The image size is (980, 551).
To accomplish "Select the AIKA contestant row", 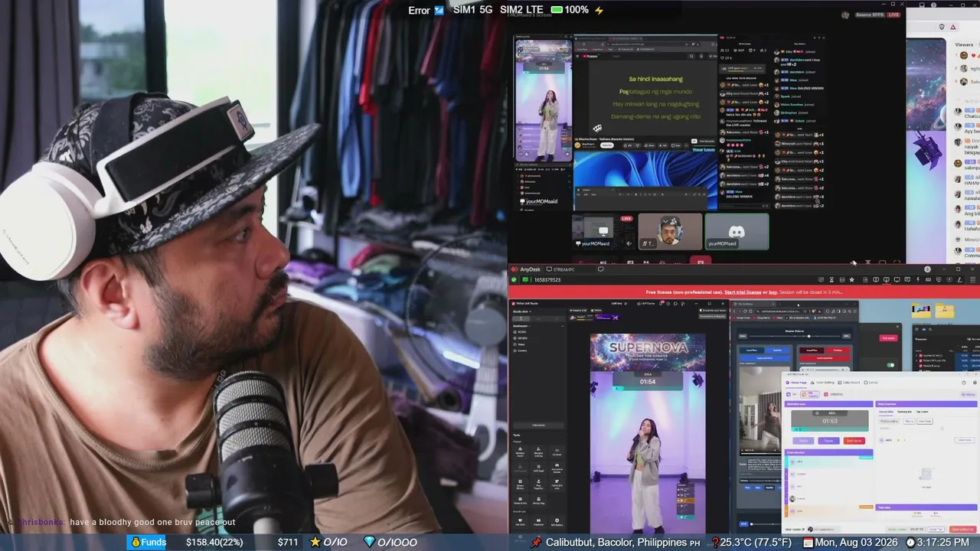I will (829, 461).
